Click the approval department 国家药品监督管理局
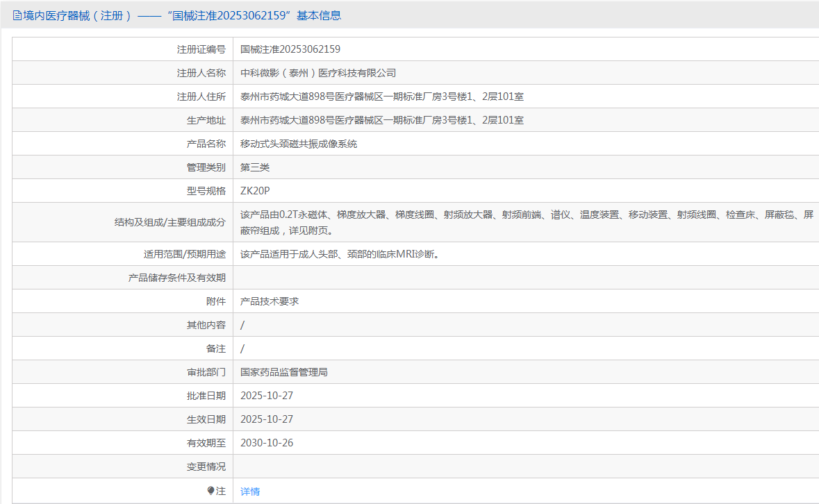 (x=283, y=372)
